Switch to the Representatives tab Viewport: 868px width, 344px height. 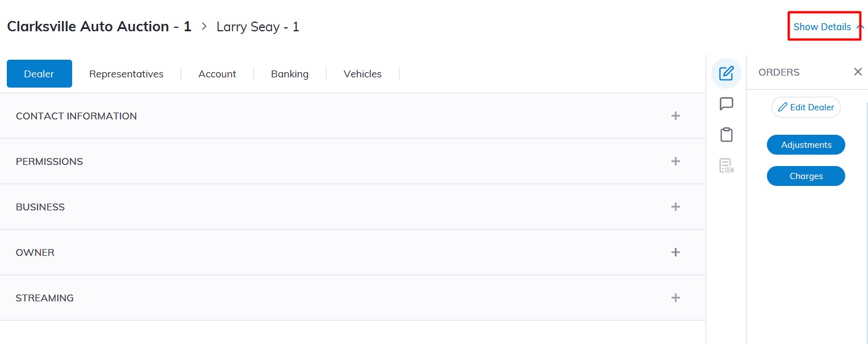pos(126,74)
